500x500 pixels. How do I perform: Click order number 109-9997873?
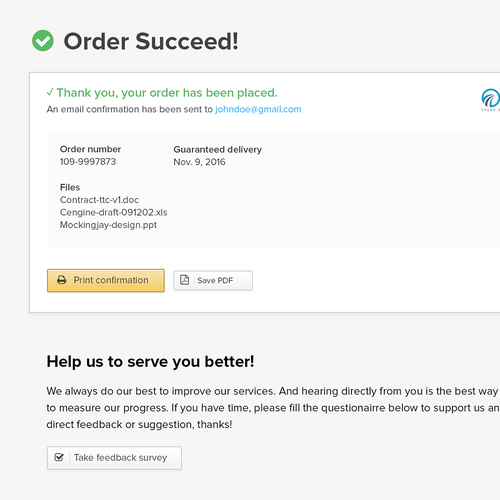(x=88, y=162)
